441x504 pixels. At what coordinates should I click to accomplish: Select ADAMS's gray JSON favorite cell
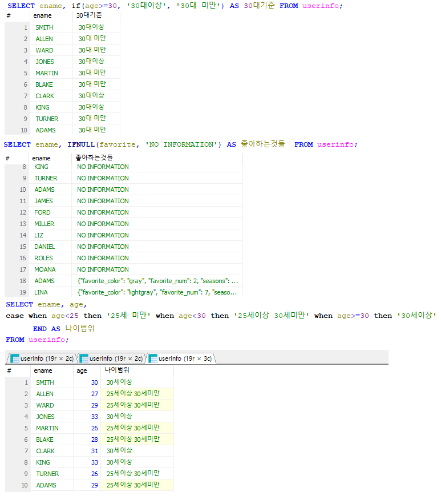pos(157,281)
